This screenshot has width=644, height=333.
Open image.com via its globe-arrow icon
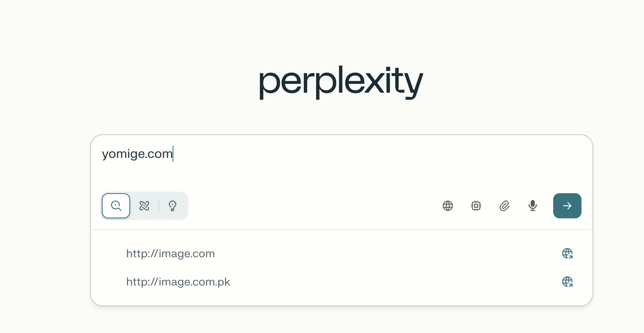(567, 254)
